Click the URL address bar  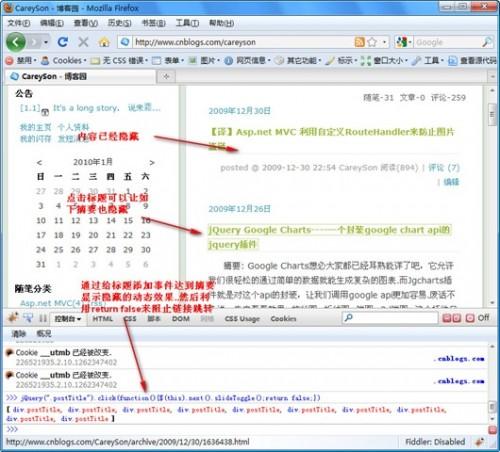click(x=243, y=42)
